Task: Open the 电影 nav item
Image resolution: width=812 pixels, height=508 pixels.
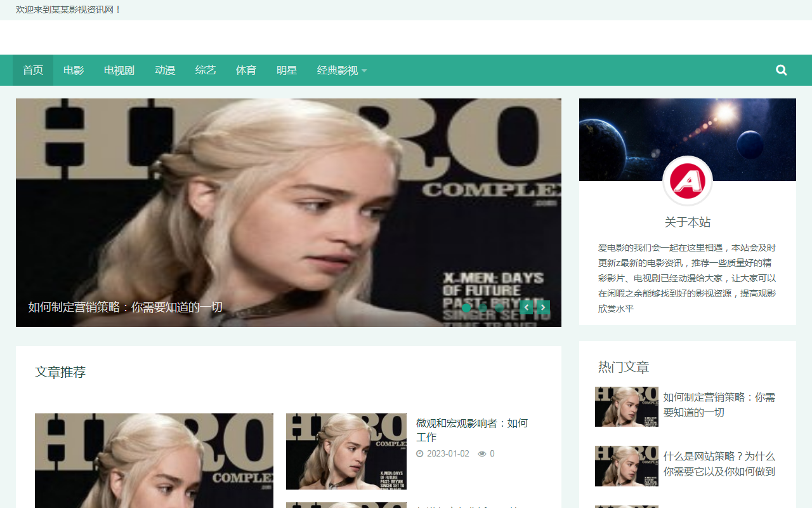Action: click(74, 70)
